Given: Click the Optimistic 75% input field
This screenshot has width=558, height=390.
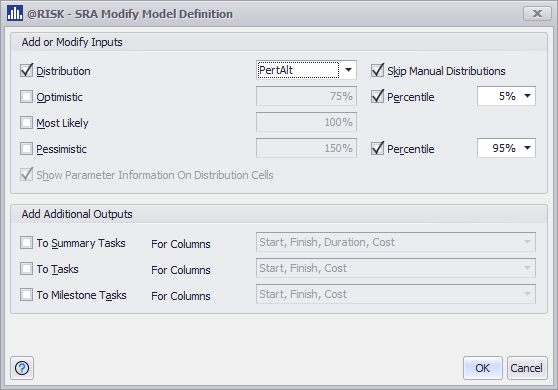Looking at the screenshot, I should [x=306, y=96].
